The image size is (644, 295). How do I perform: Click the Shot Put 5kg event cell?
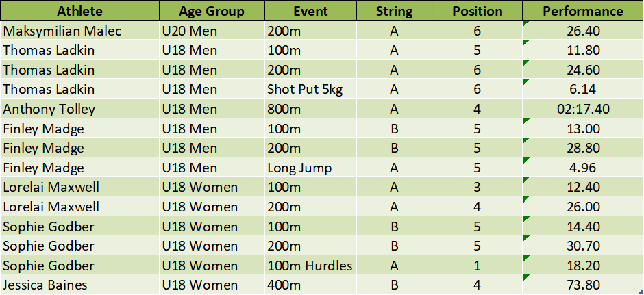(x=301, y=89)
